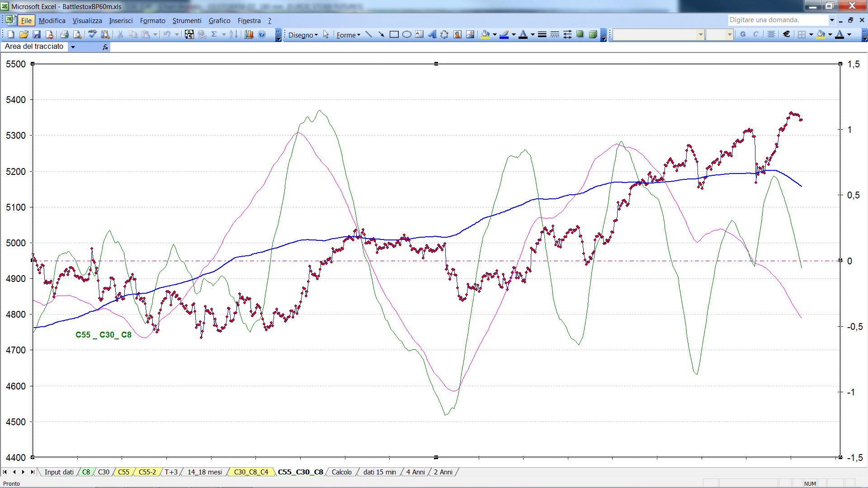868x488 pixels.
Task: Select the Rectangle drawing tool
Action: 394,34
